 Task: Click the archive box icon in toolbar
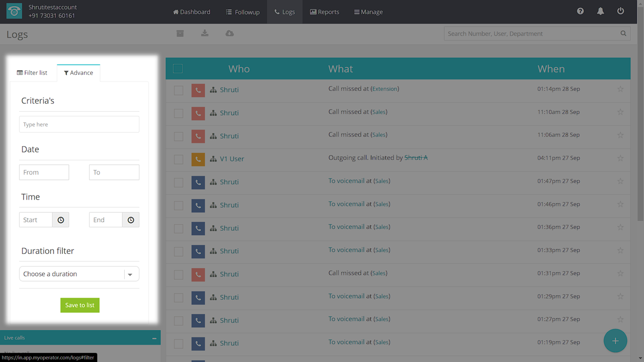coord(180,33)
